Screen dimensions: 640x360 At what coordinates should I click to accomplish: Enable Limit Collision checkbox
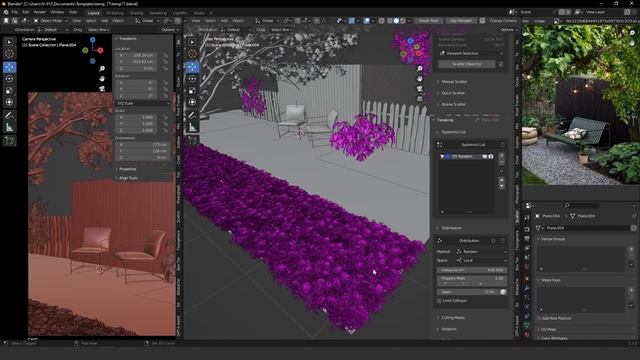(x=440, y=301)
